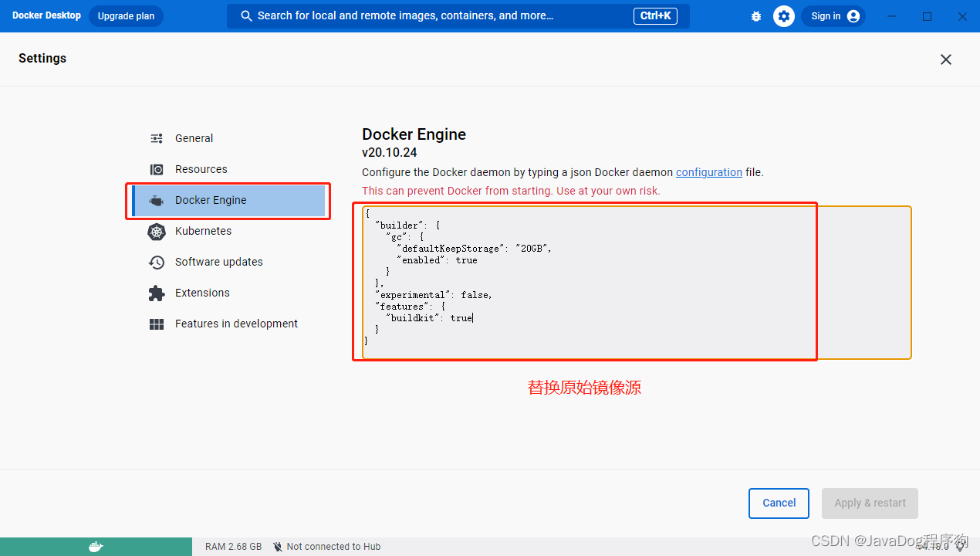
Task: Toggle the buildkit true value in JSON
Action: (460, 317)
